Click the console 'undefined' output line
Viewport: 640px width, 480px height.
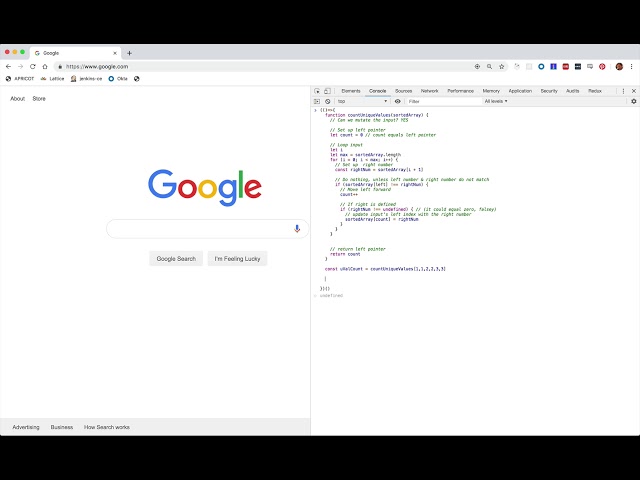[x=331, y=296]
